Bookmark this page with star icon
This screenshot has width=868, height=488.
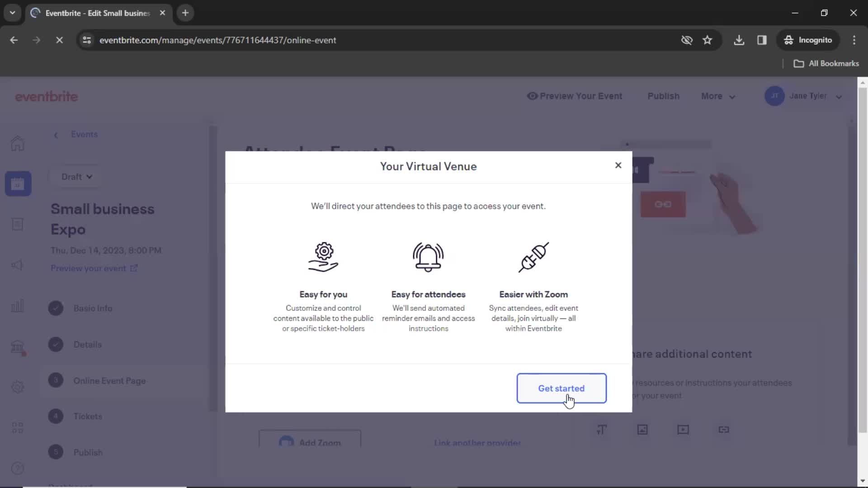[708, 40]
